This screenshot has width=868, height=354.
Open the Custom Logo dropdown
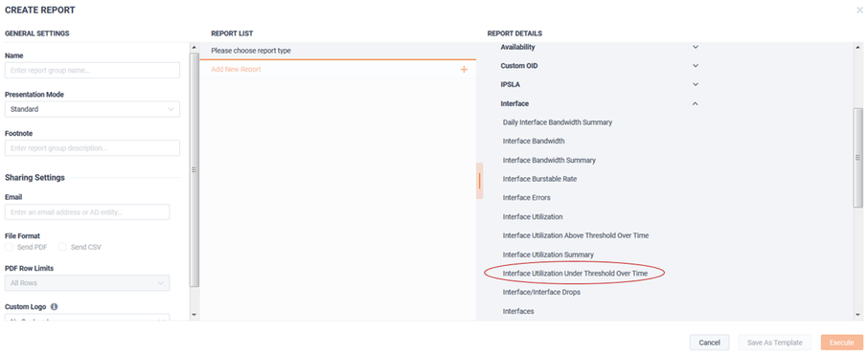click(87, 318)
